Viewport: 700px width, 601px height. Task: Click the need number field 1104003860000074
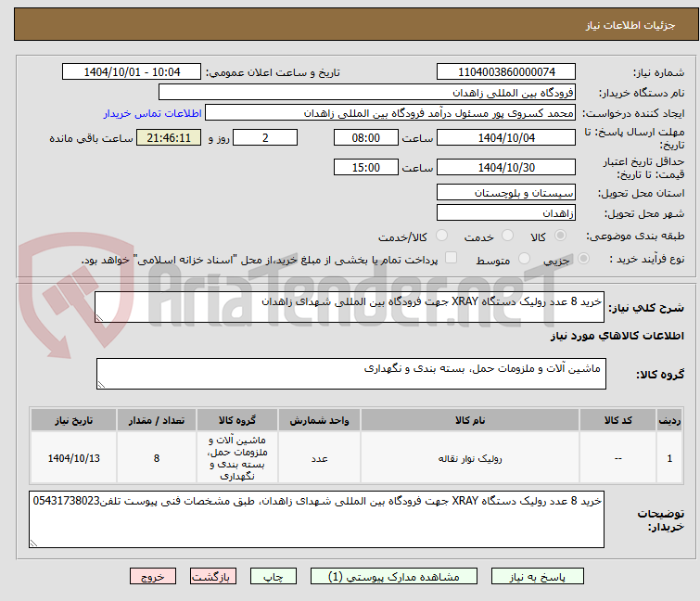coord(506,72)
